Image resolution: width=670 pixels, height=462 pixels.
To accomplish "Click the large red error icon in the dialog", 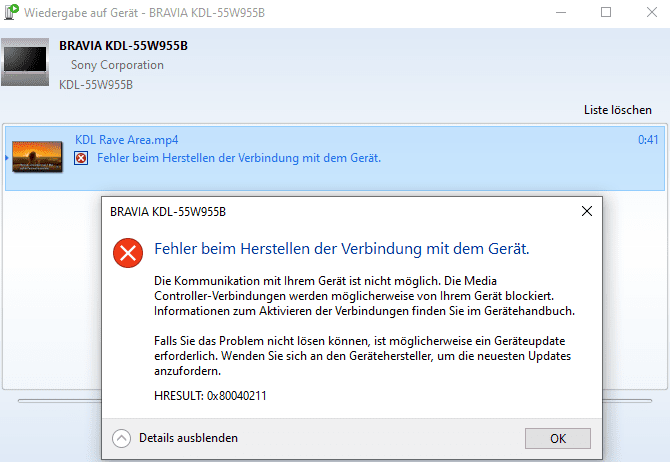I will pyautogui.click(x=128, y=253).
